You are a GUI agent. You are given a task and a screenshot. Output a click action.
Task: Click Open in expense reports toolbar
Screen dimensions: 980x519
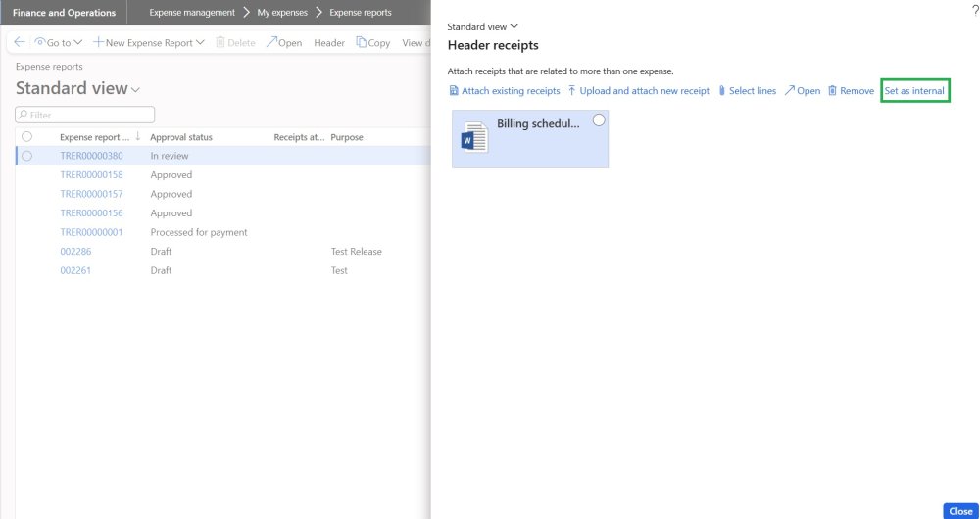point(284,42)
